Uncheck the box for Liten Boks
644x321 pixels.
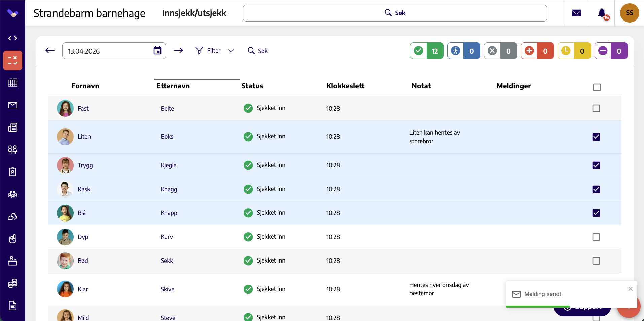[x=596, y=137]
